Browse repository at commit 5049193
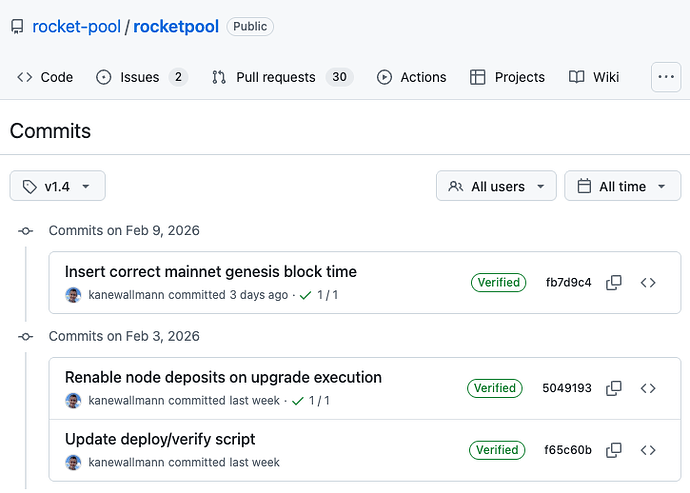 click(648, 388)
